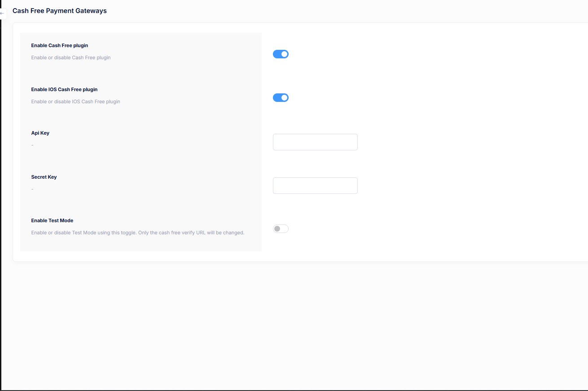The width and height of the screenshot is (588, 391).
Task: Click the Enable Test Mode label
Action: pos(52,220)
